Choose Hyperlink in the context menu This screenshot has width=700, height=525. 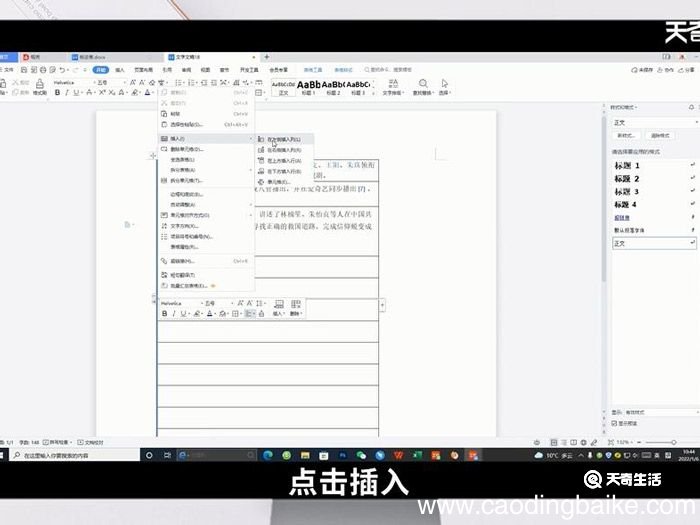point(206,261)
